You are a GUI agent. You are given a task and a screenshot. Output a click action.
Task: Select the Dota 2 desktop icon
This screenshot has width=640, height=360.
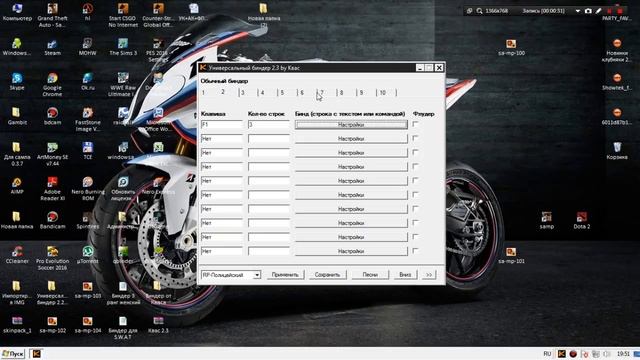point(581,220)
